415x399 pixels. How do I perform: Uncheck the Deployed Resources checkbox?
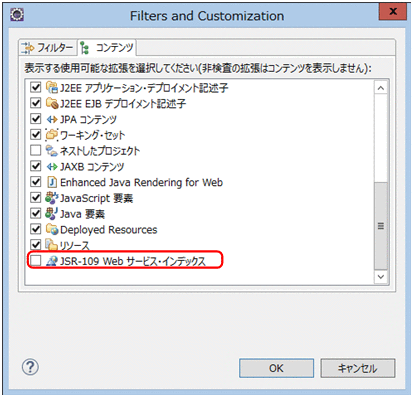[x=35, y=229]
